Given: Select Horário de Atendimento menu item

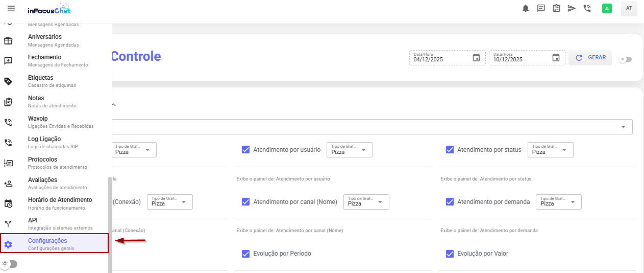Looking at the screenshot, I should pos(60,203).
